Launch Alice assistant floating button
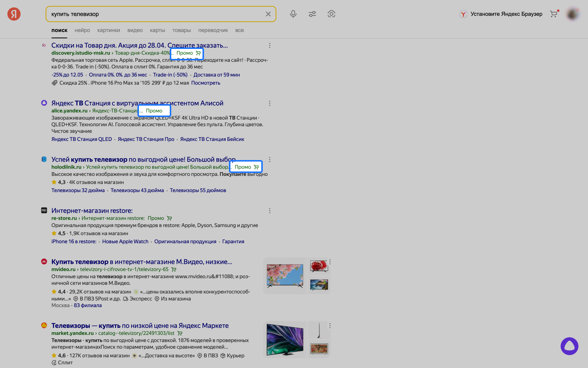588x368 pixels. click(x=569, y=346)
